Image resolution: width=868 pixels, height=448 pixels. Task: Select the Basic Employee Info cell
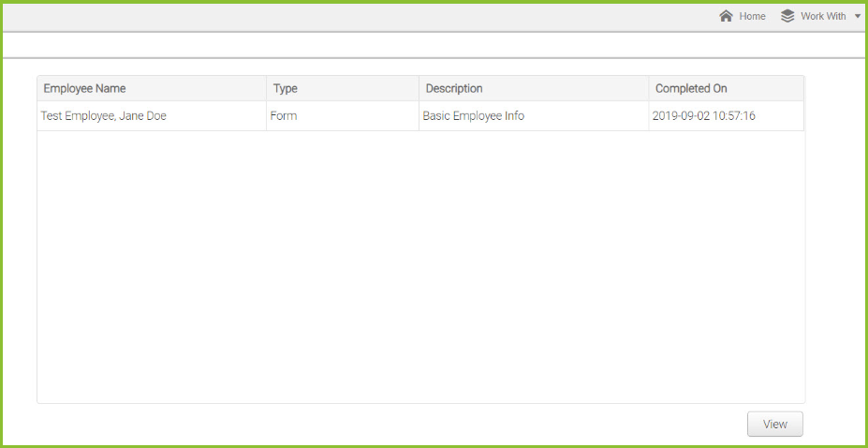[x=534, y=116]
